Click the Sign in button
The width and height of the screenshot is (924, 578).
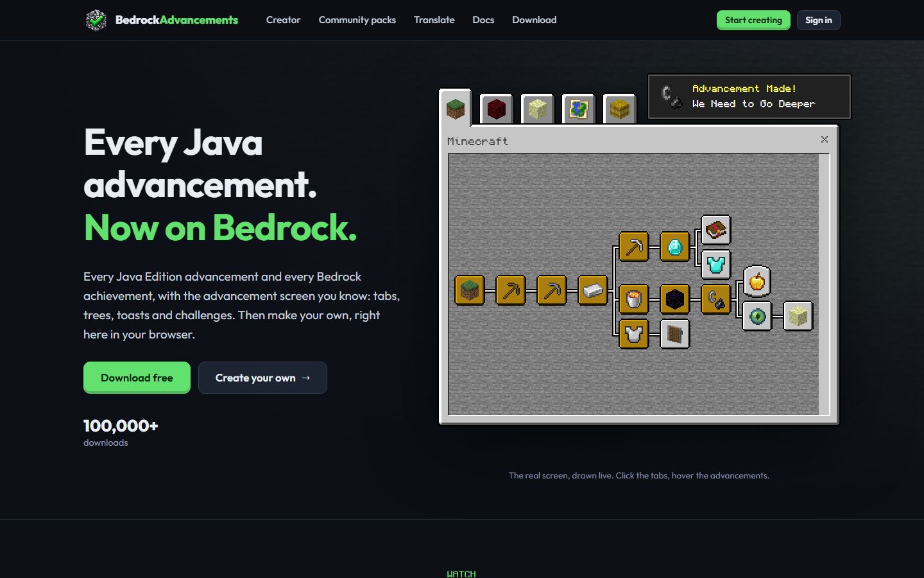(x=819, y=20)
